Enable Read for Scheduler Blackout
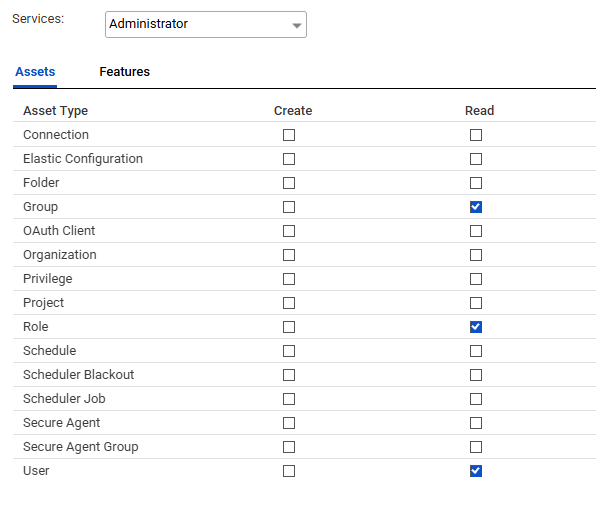 pyautogui.click(x=476, y=375)
